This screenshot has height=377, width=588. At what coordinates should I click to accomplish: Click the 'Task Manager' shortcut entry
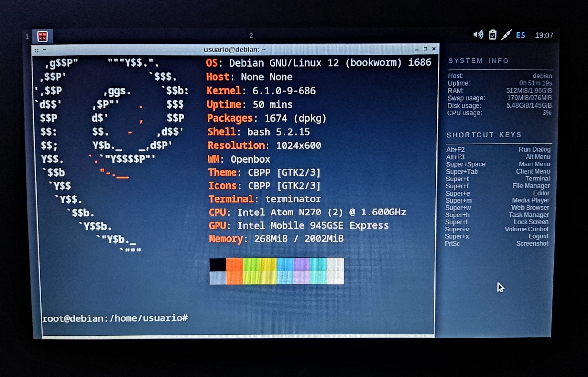(x=528, y=214)
